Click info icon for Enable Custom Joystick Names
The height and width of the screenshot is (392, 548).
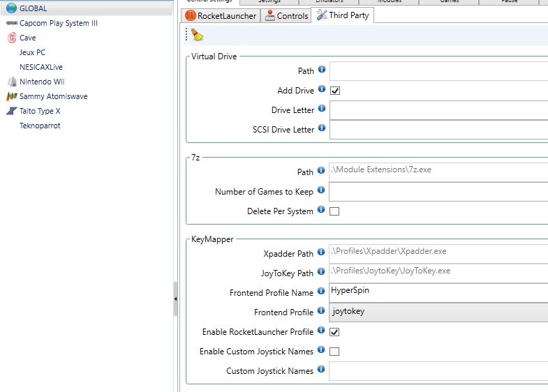(321, 349)
